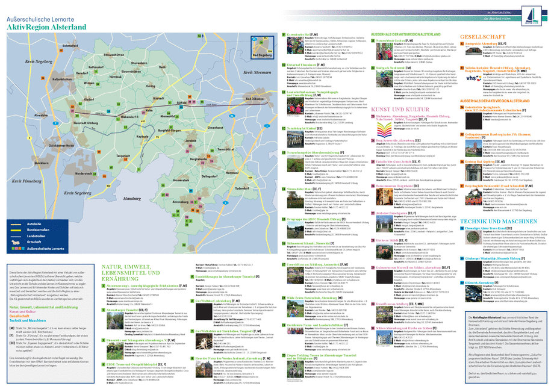
Task: Click the green marker beside Norderstedt label
Action: [95, 173]
